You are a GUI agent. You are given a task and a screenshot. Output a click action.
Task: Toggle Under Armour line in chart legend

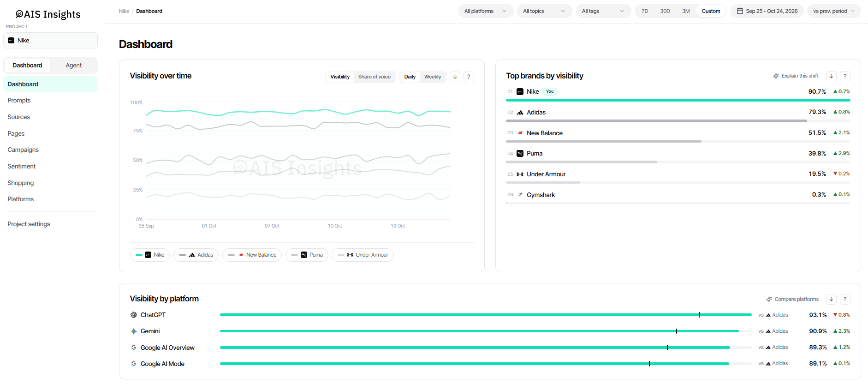(x=363, y=255)
